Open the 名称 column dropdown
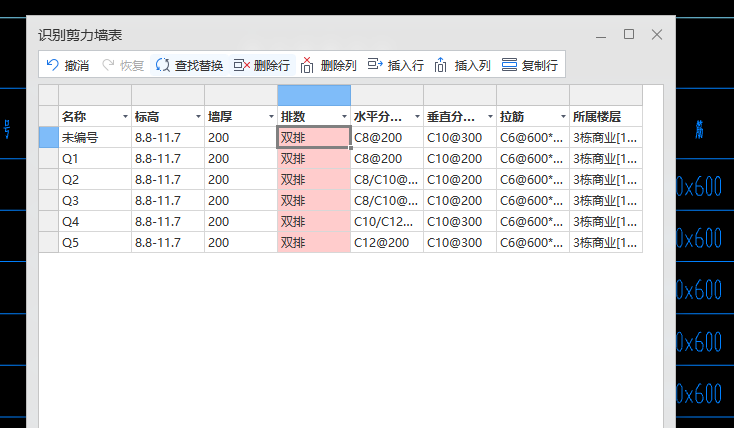Image resolution: width=734 pixels, height=428 pixels. tap(125, 117)
